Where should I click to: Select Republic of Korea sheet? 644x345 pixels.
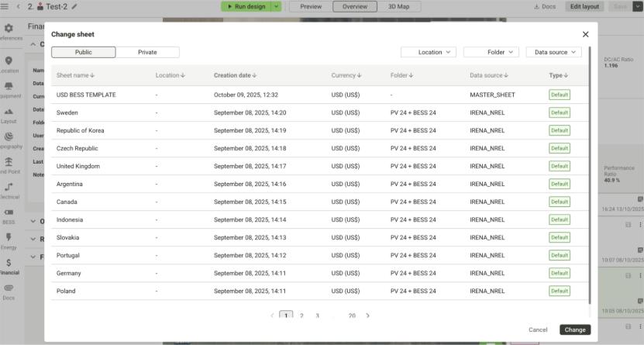tap(319, 130)
